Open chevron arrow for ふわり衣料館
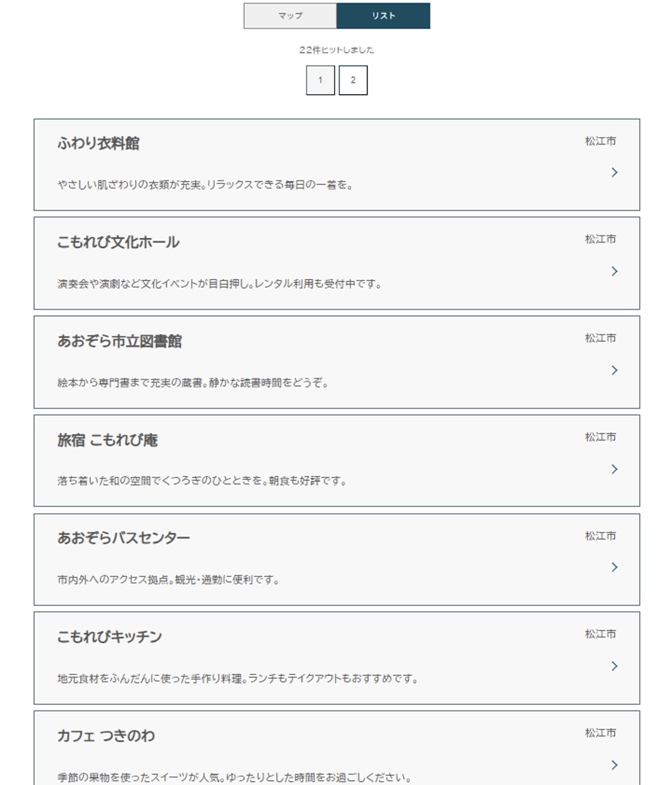 tap(614, 172)
